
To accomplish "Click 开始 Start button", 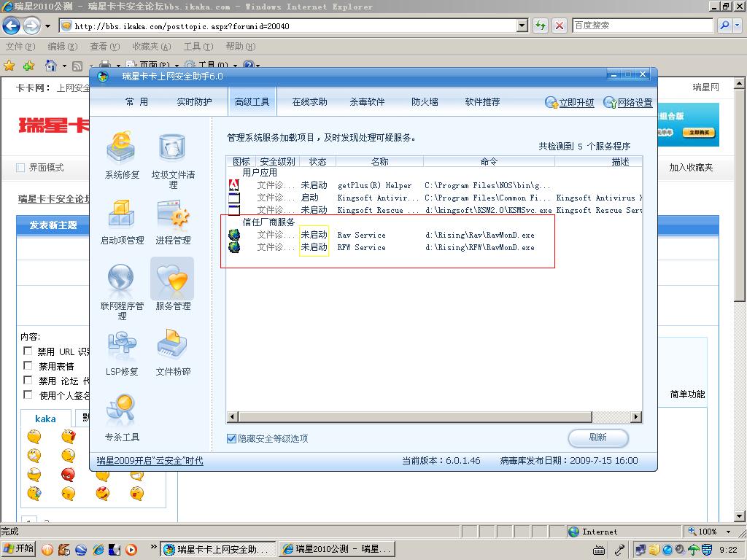I will coord(18,549).
